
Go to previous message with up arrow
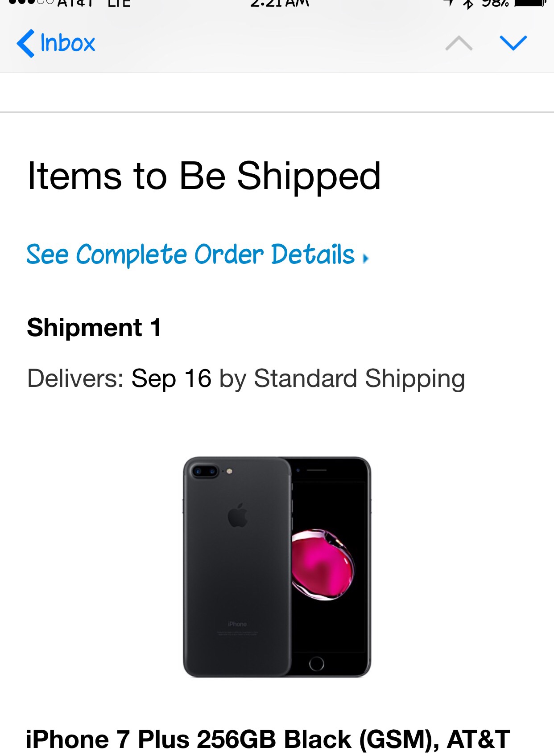point(459,43)
